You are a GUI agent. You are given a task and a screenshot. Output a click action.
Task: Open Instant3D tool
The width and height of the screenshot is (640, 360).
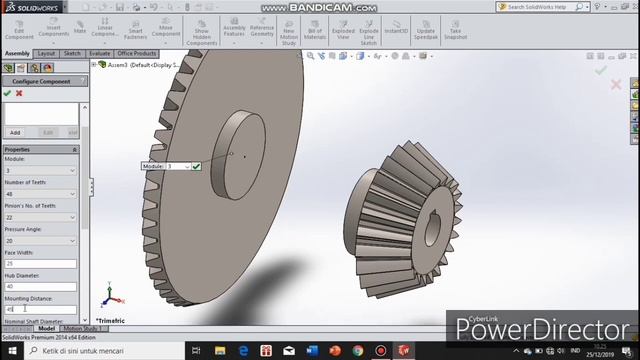click(x=396, y=27)
